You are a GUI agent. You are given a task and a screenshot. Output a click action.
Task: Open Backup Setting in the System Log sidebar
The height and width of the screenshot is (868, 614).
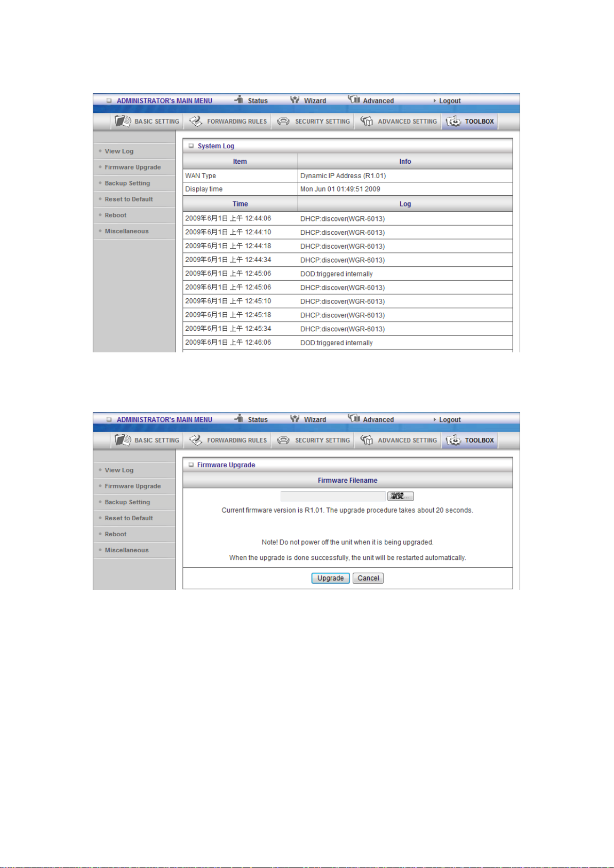127,183
